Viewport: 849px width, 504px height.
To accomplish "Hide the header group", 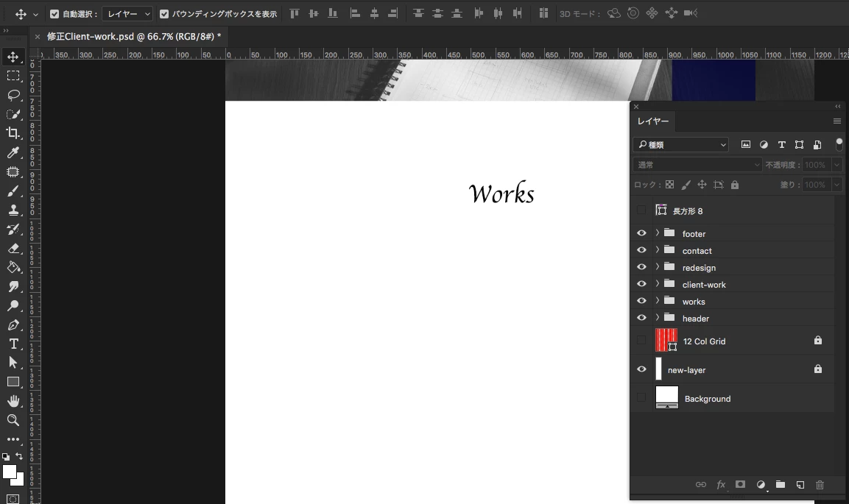I will tap(641, 318).
